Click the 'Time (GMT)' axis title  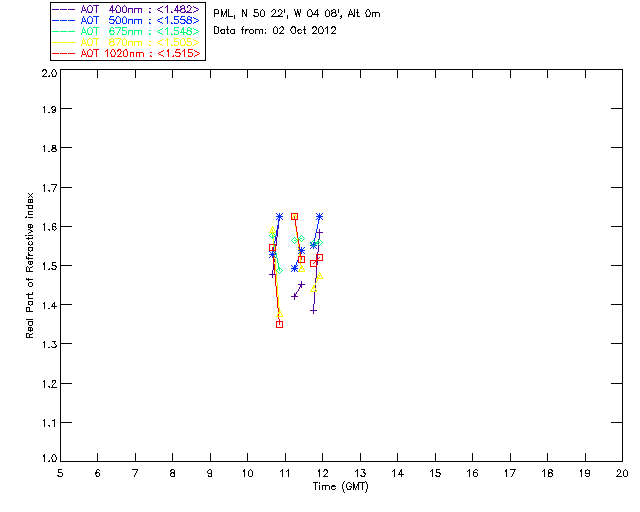[340, 487]
